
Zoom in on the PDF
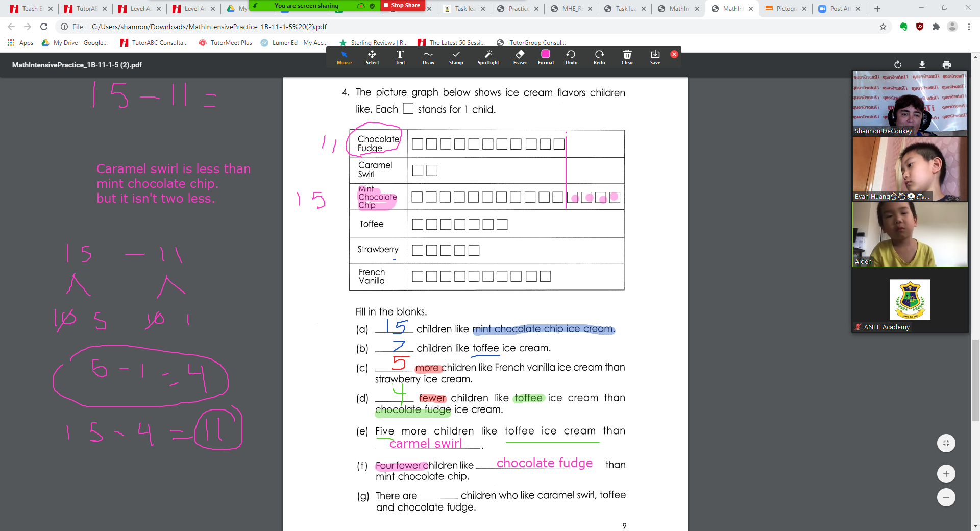click(x=946, y=474)
